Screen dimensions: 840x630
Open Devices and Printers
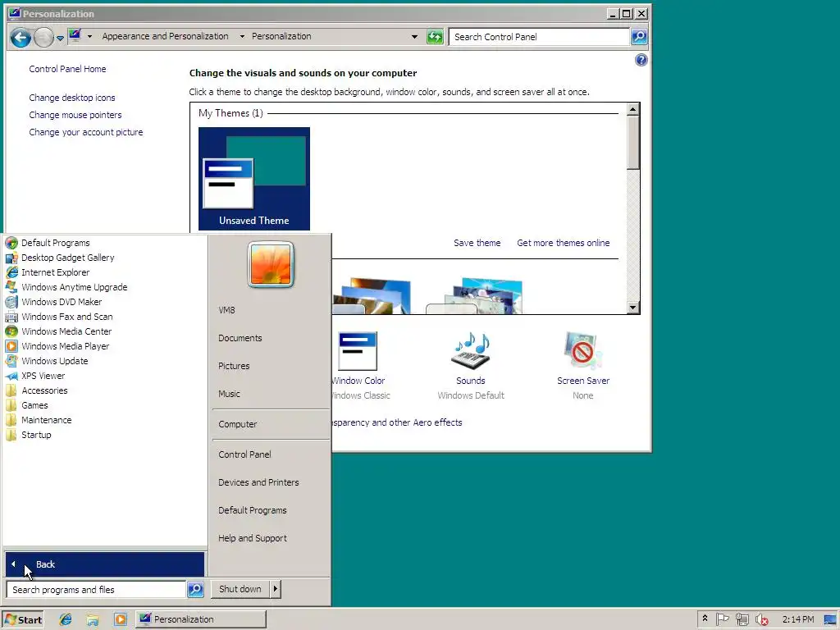258,482
